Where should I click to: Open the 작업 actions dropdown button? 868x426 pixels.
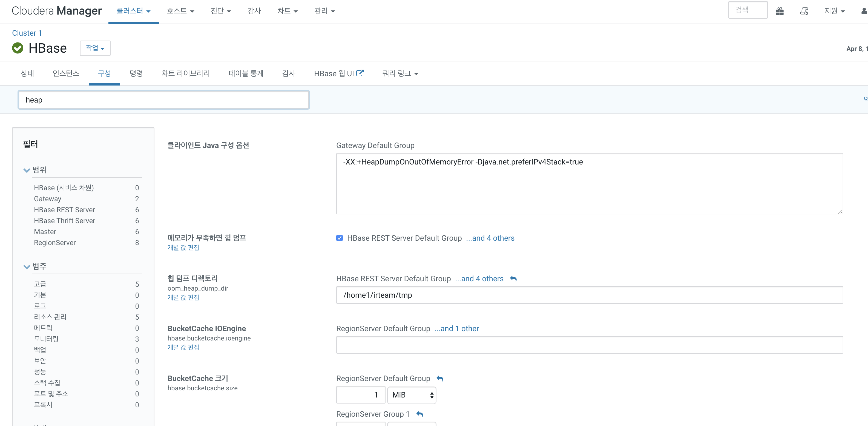tap(95, 48)
